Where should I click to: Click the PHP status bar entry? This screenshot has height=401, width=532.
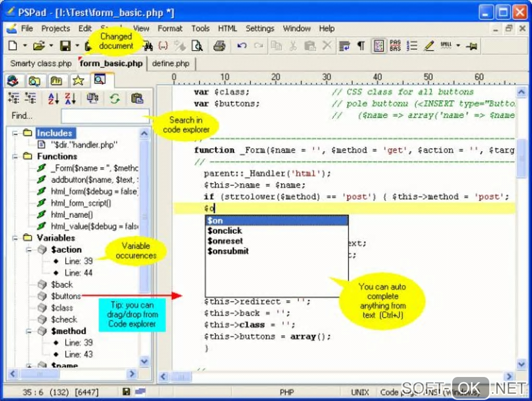[x=287, y=393]
